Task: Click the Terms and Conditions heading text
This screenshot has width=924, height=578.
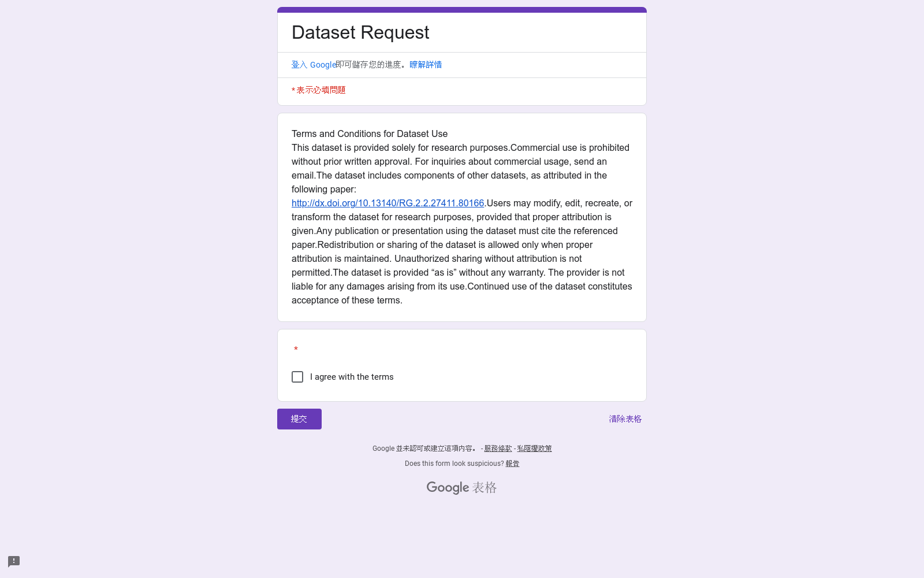Action: tap(370, 134)
